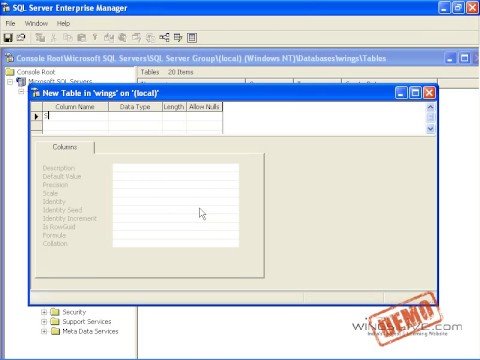
Task: Click the Allow Nulls column header
Action: pyautogui.click(x=204, y=107)
